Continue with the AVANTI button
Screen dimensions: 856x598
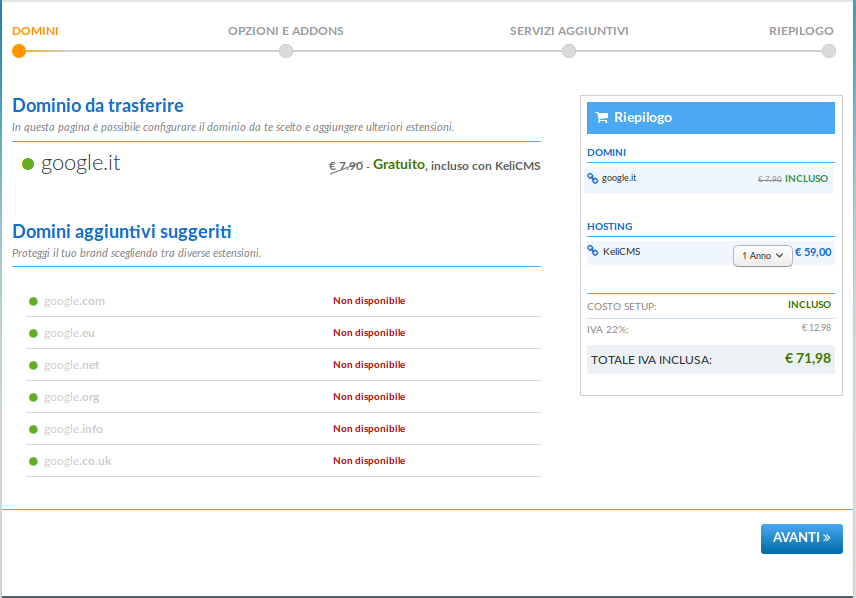pos(801,538)
